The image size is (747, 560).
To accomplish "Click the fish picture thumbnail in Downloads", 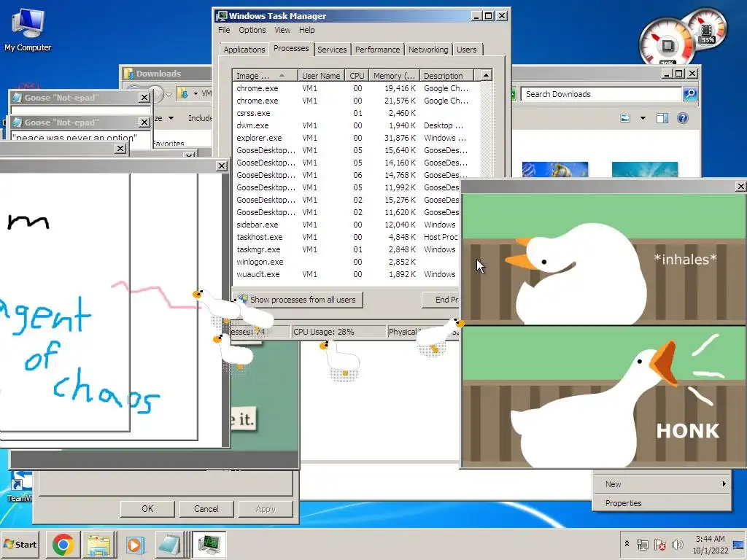I will point(555,169).
